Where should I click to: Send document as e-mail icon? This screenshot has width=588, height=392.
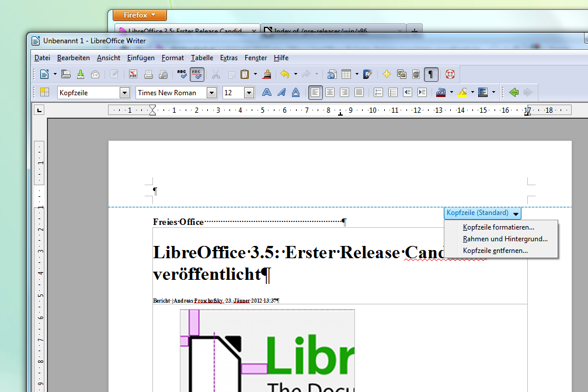click(95, 74)
